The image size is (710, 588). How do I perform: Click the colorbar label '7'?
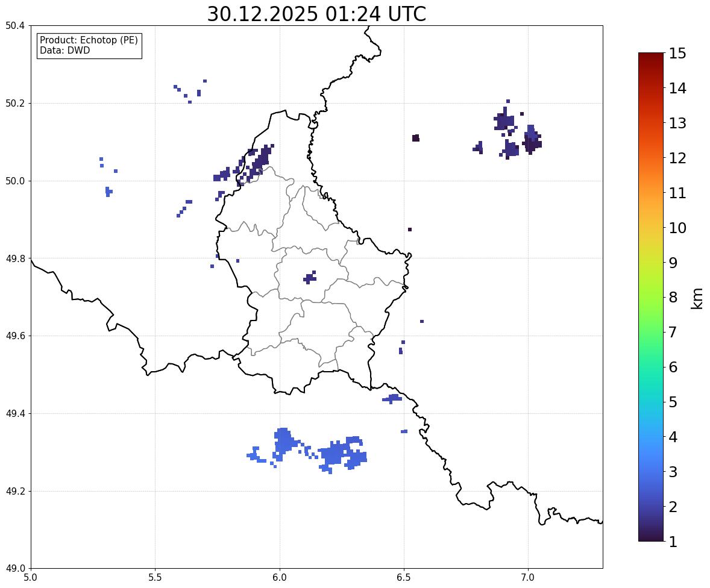tap(673, 332)
